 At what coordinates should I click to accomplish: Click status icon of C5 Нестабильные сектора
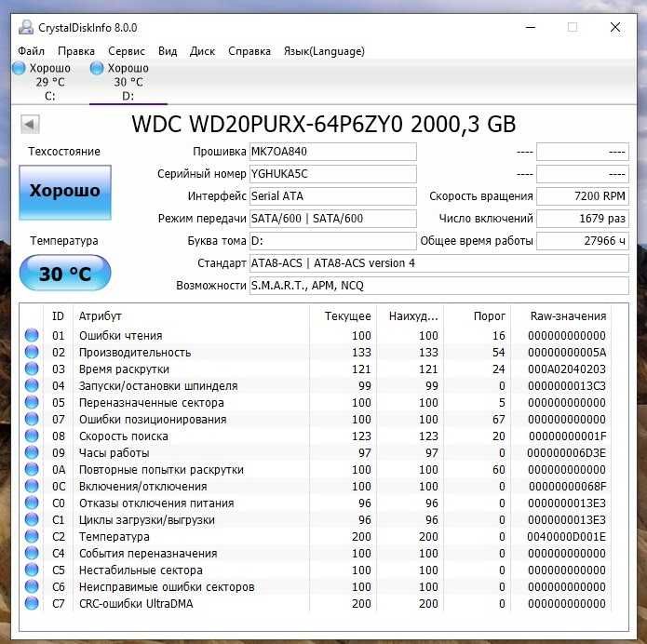32,570
